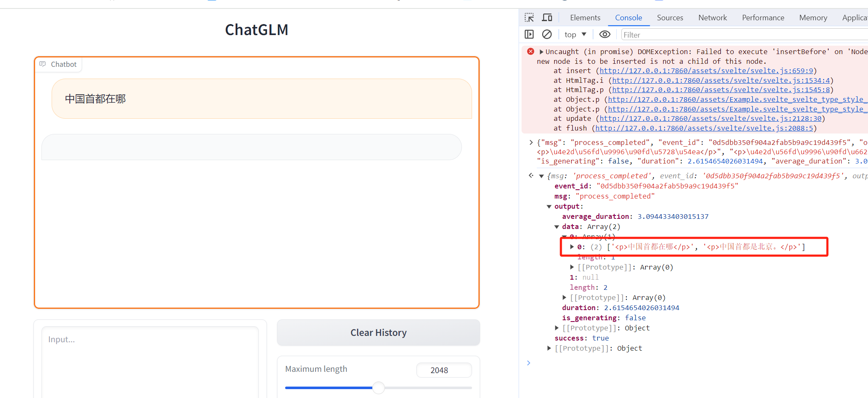
Task: Open svelte.js:659:9 link
Action: click(x=706, y=71)
